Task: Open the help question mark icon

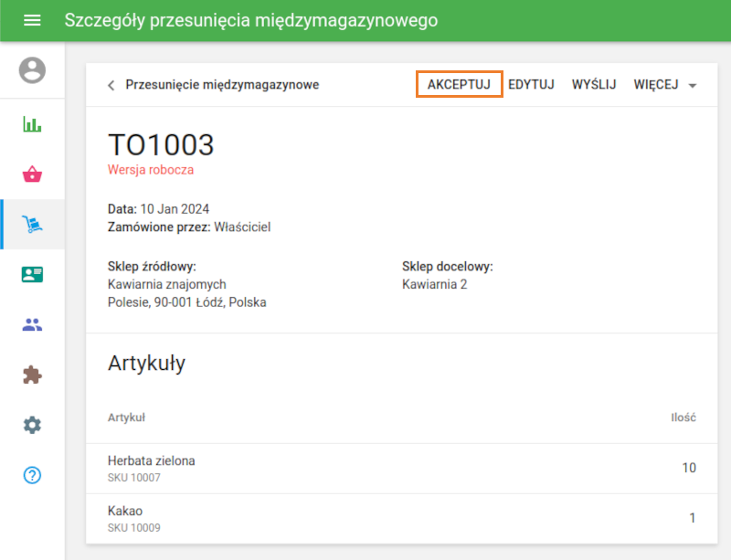Action: 32,475
